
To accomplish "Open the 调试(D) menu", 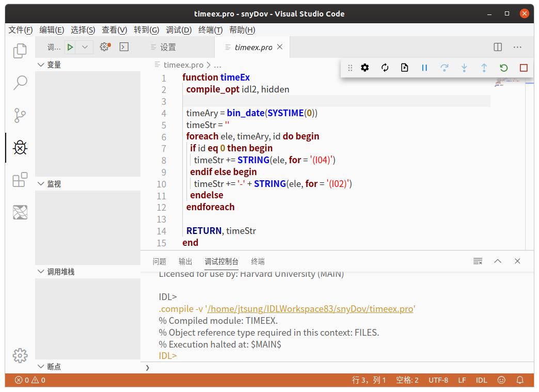I will click(x=179, y=30).
